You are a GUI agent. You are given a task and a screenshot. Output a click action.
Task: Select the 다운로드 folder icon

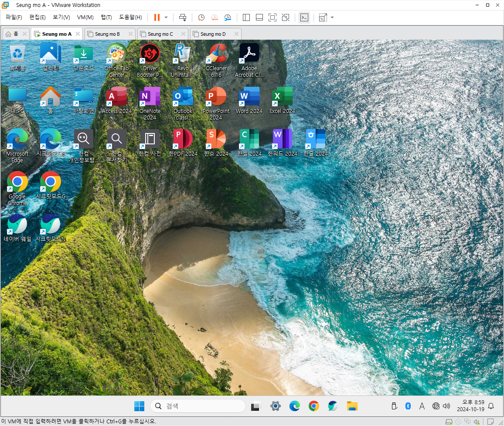coord(84,58)
